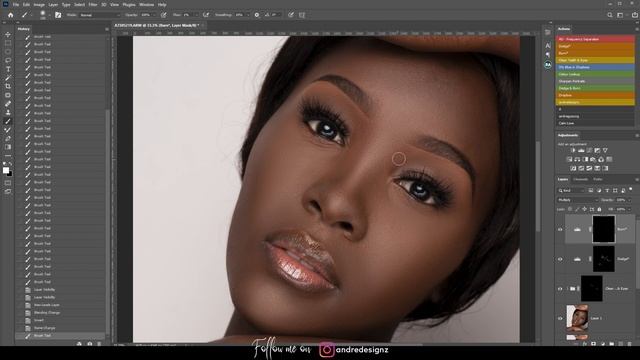Open Flow slider dropdown arrow
The height and width of the screenshot is (360, 640).
pyautogui.click(x=196, y=15)
